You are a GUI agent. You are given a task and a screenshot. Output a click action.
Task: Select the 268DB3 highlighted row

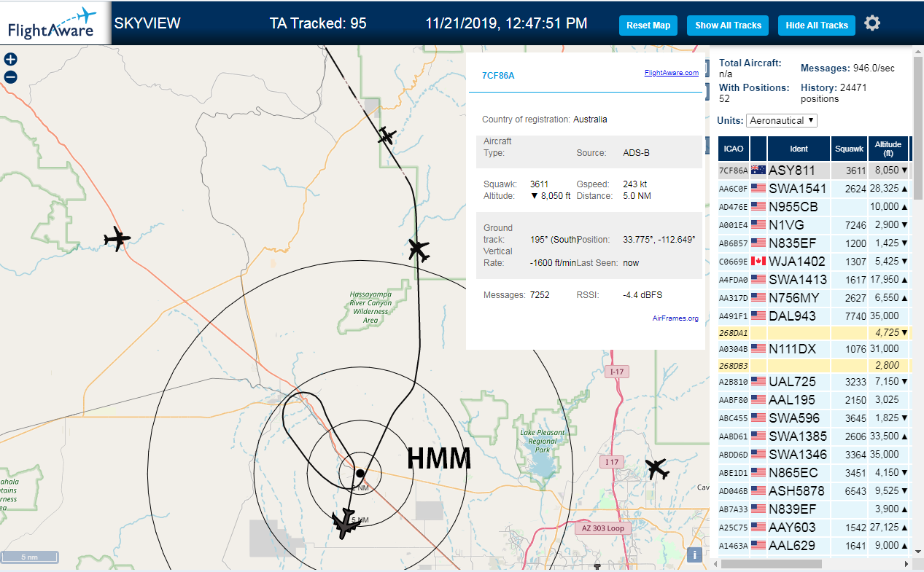coord(814,366)
